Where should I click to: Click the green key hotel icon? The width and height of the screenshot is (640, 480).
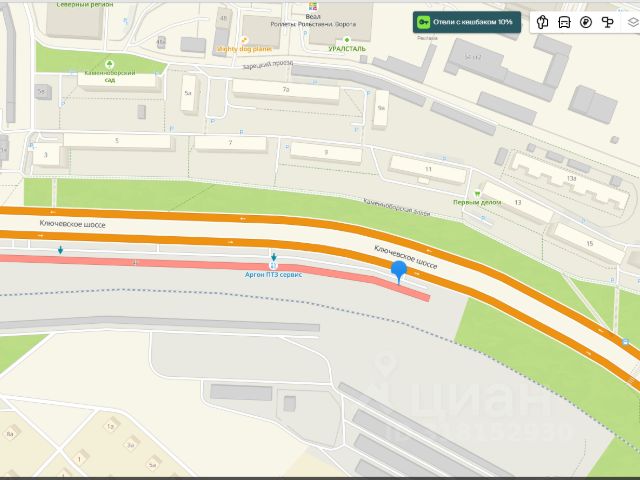pyautogui.click(x=424, y=22)
